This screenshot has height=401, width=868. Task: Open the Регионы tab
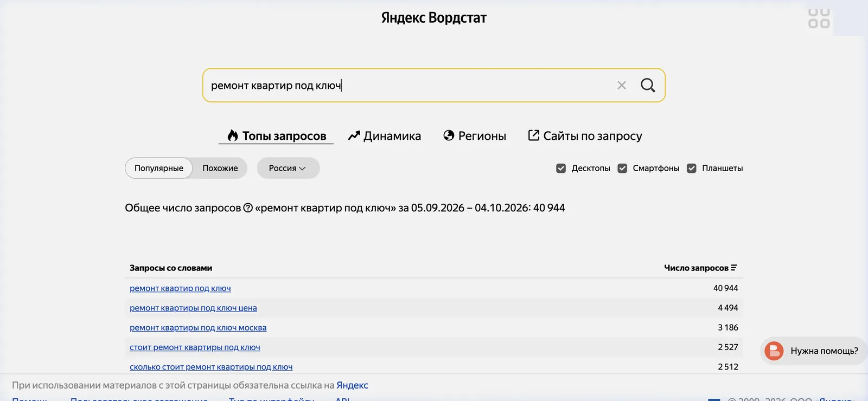pyautogui.click(x=475, y=136)
